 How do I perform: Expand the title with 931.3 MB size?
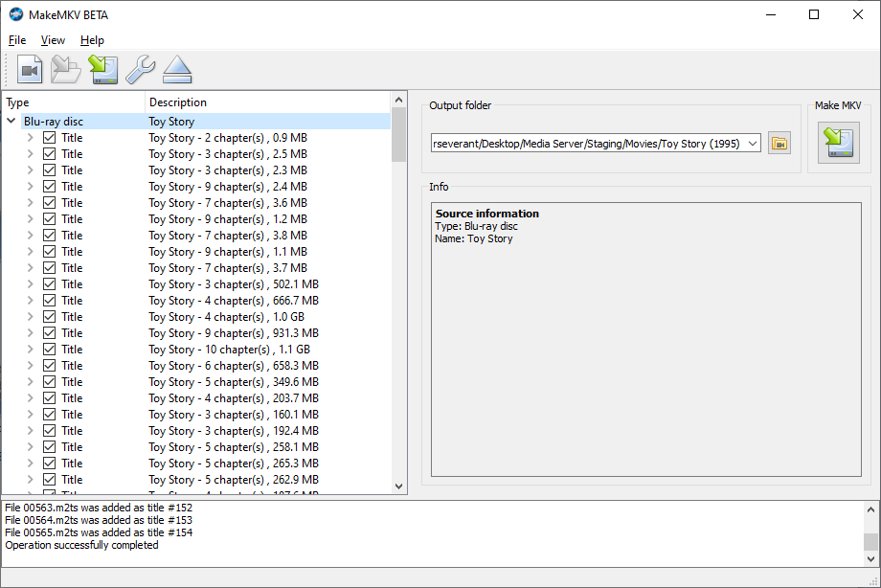tap(30, 333)
